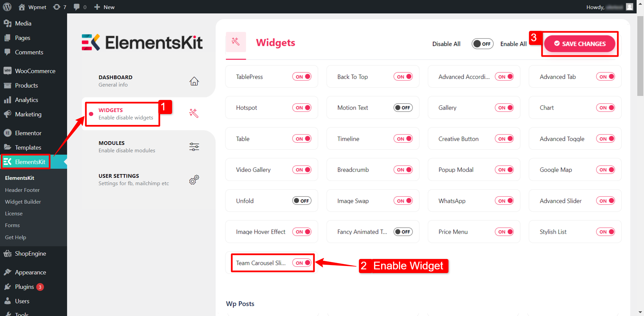The height and width of the screenshot is (316, 644).
Task: Click the User Settings gears icon
Action: pyautogui.click(x=194, y=179)
